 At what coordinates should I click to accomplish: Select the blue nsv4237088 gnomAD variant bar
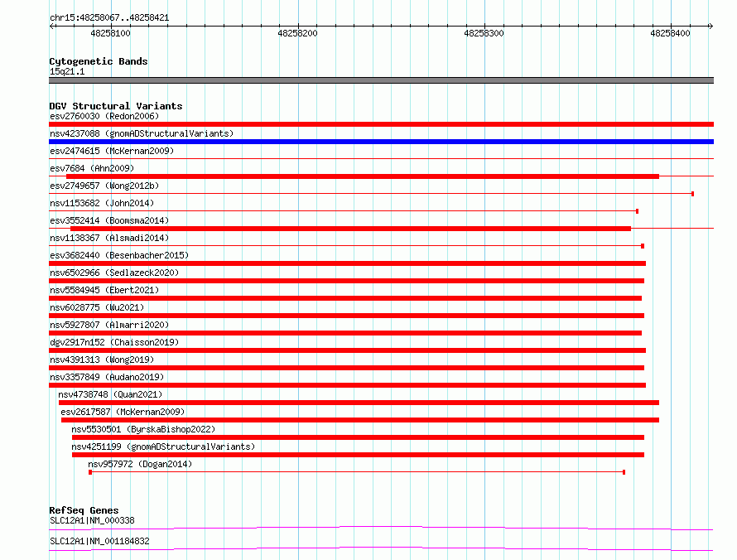click(x=381, y=142)
